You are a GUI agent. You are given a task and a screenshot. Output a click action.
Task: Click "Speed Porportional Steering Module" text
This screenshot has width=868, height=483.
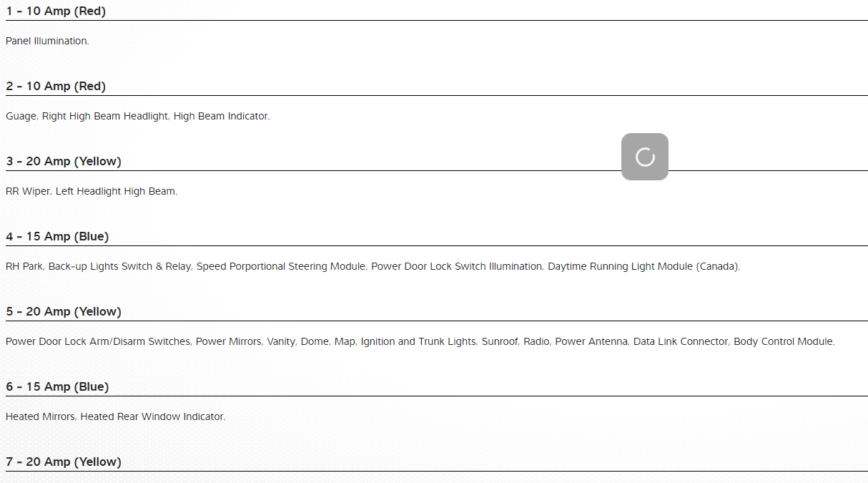coord(282,267)
